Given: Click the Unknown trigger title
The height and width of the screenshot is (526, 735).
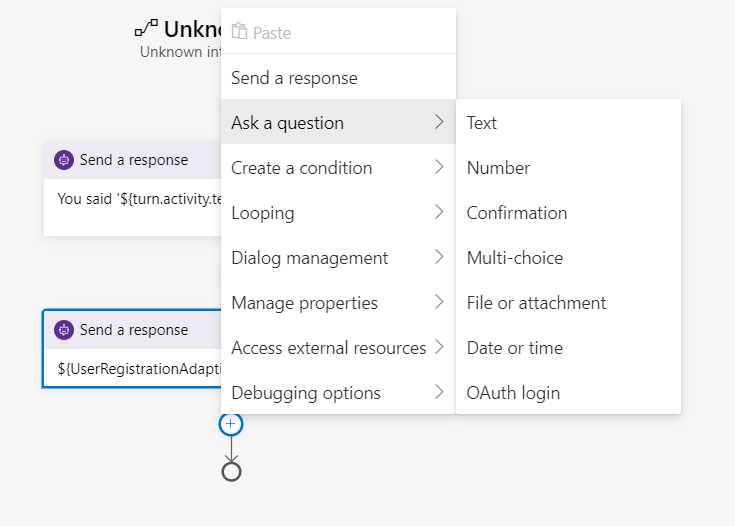Looking at the screenshot, I should 192,29.
